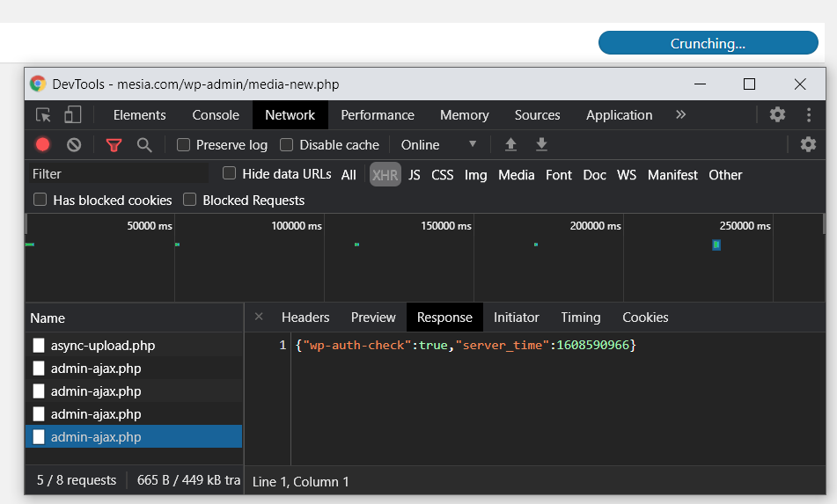Show the request Preview tab
837x504 pixels.
tap(373, 318)
